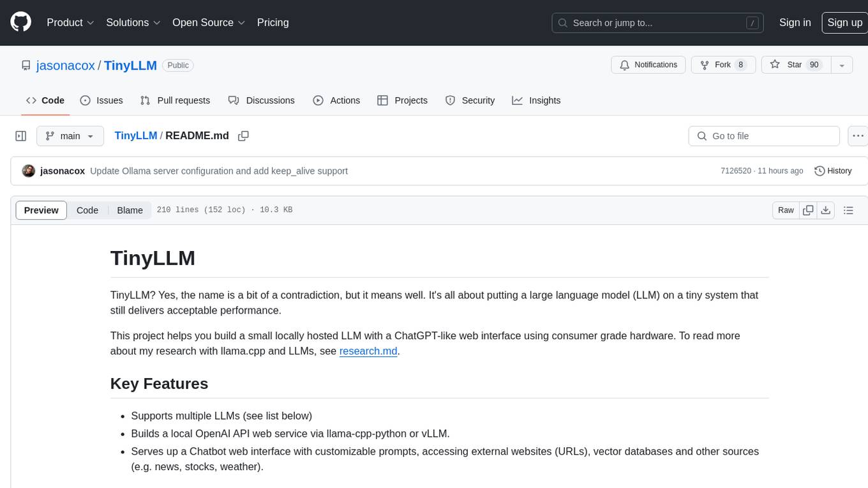Focus the Search or jump to field
Screen dimensions: 868x488
point(658,22)
